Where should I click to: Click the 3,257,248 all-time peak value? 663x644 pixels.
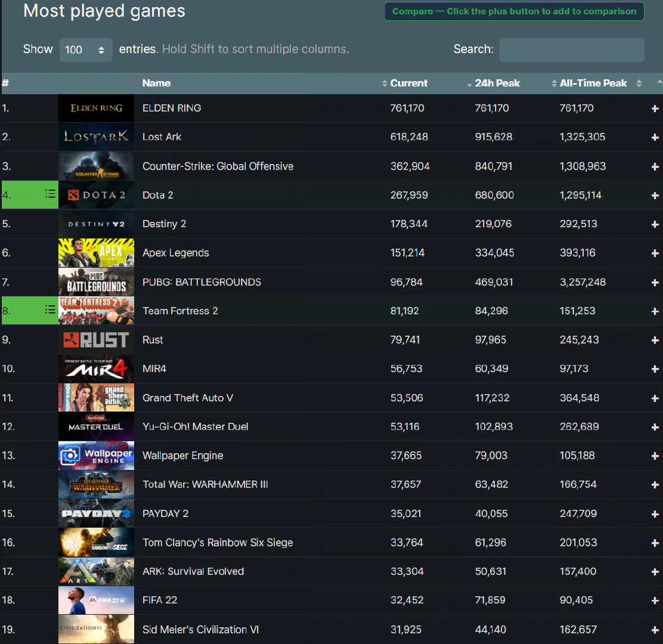pos(583,282)
